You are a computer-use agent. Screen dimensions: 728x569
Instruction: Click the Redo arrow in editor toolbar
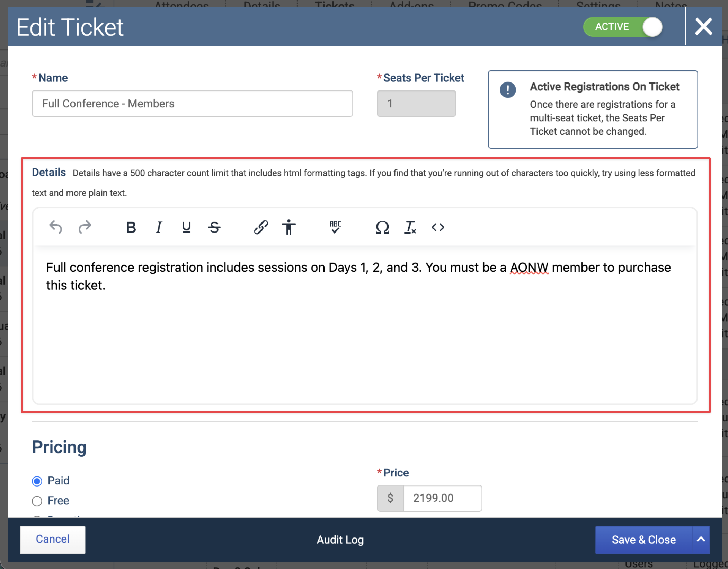coord(85,227)
